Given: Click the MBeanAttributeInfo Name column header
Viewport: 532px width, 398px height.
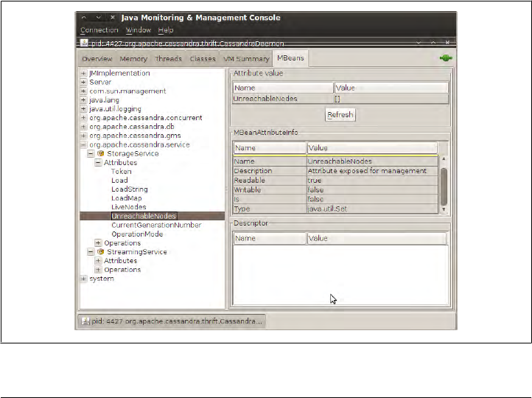Looking at the screenshot, I should pyautogui.click(x=270, y=148).
